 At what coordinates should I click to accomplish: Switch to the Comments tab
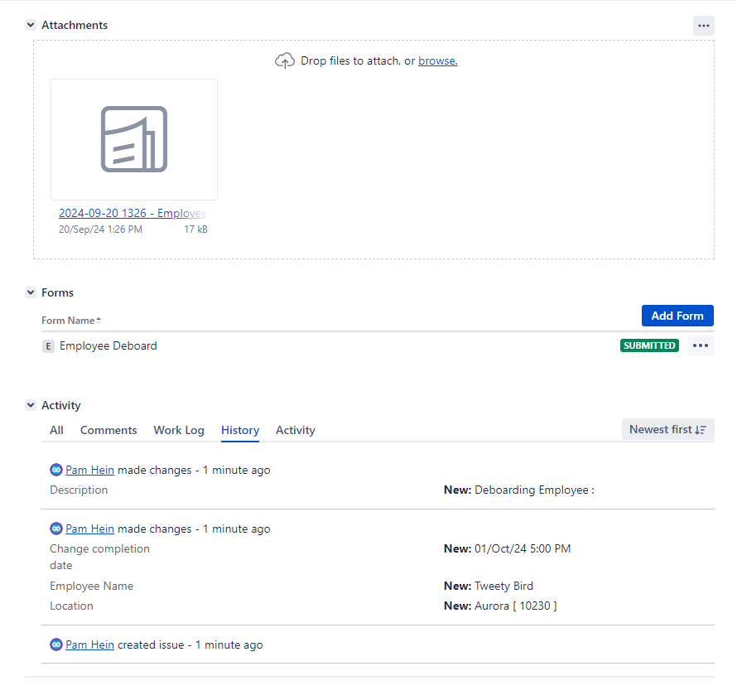click(108, 430)
